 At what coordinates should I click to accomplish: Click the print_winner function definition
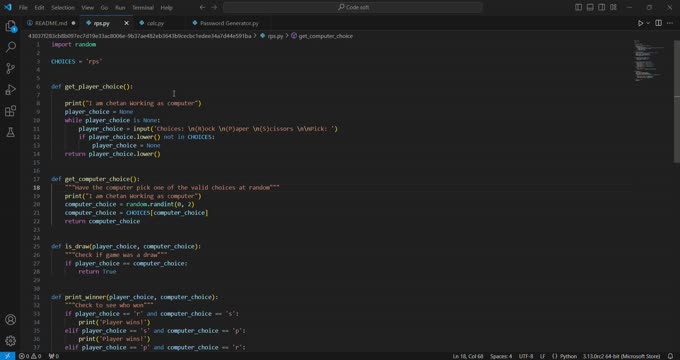pyautogui.click(x=134, y=297)
